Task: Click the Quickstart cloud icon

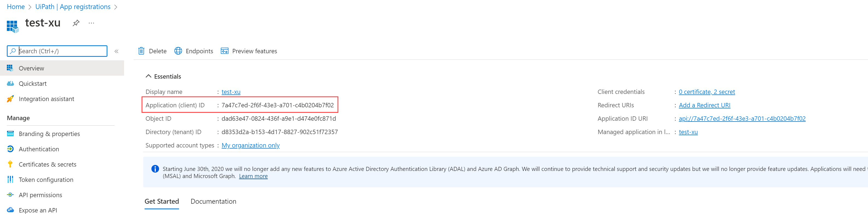Action: (10, 84)
